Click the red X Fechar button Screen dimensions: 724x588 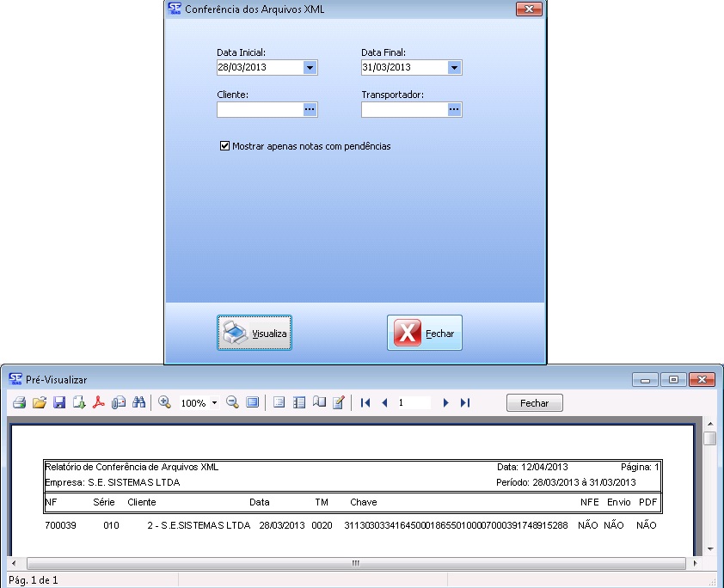pos(425,333)
